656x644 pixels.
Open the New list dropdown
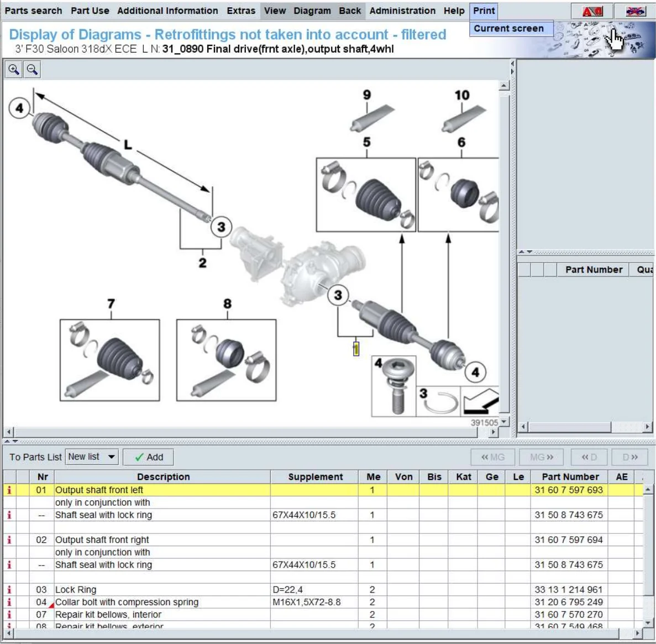[x=92, y=457]
